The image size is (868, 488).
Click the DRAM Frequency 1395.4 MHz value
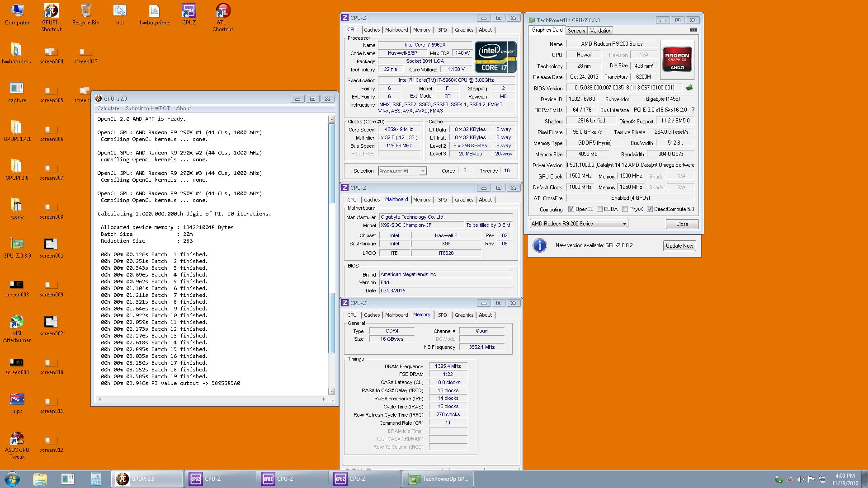pos(448,366)
